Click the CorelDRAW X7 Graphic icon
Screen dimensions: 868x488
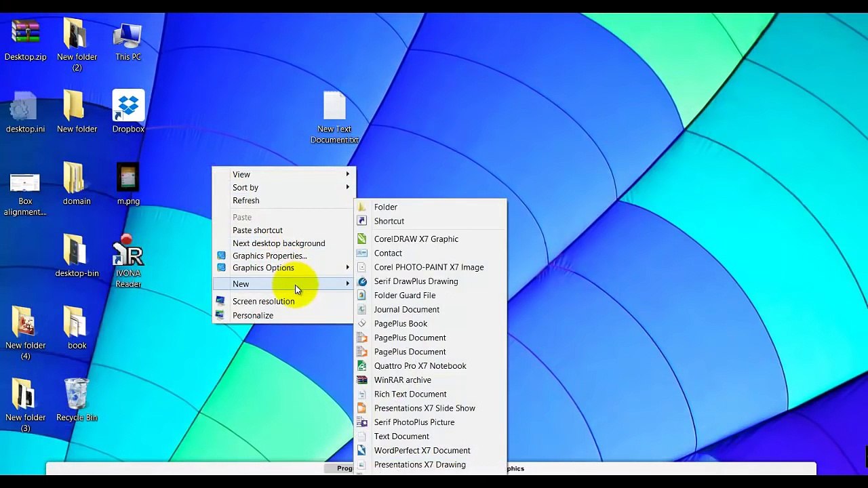[x=362, y=239]
